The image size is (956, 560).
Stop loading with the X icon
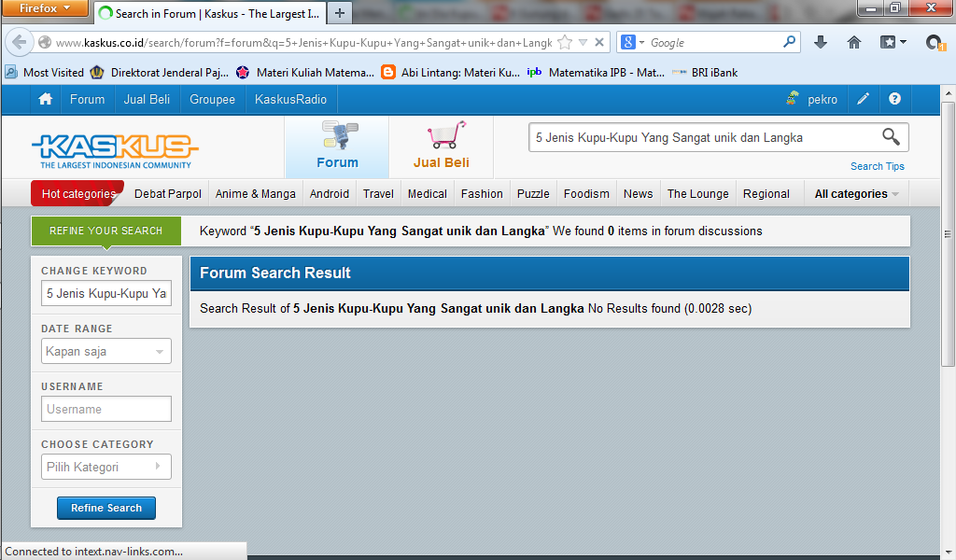(x=599, y=42)
